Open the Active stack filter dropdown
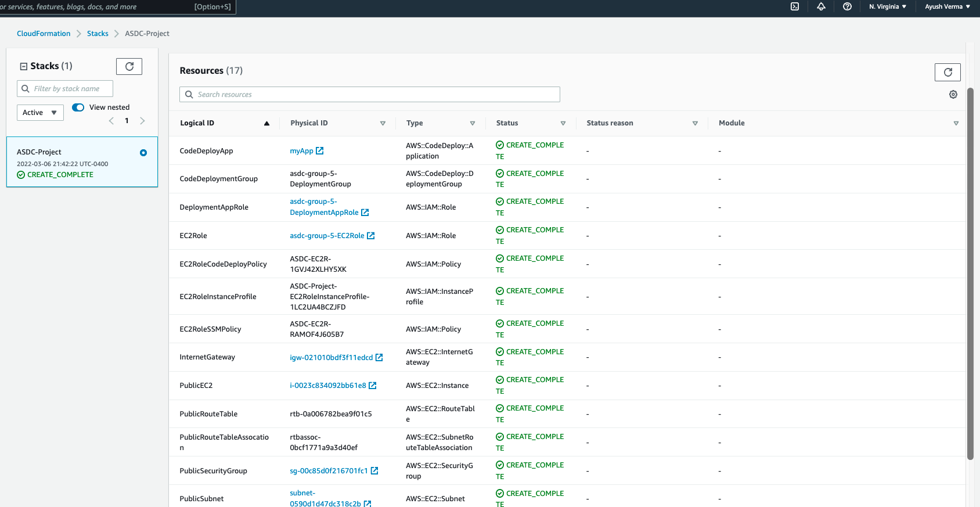980x507 pixels. pos(40,113)
